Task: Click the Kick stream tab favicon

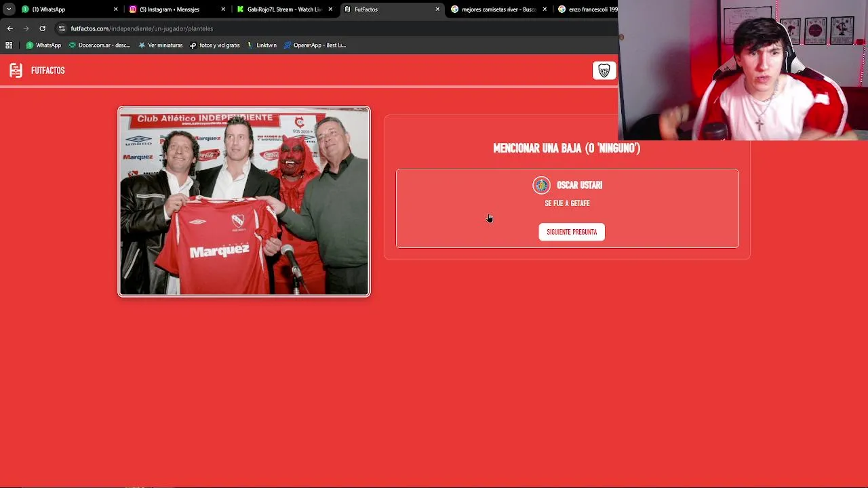Action: [x=240, y=9]
